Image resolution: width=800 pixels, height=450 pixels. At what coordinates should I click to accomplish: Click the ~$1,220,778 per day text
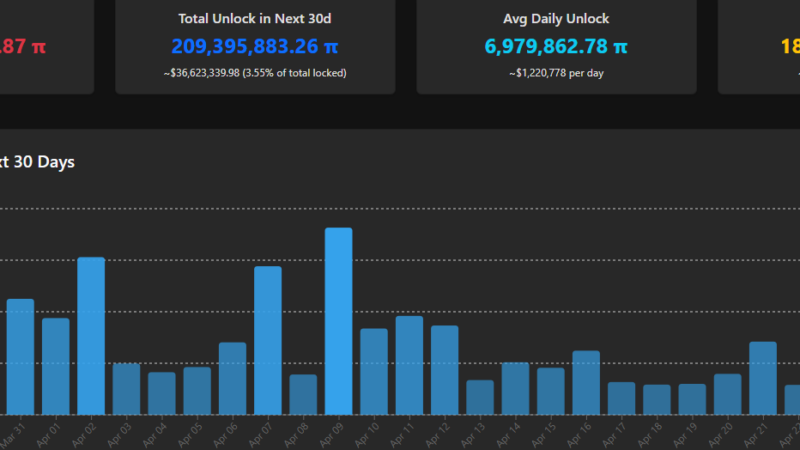pyautogui.click(x=556, y=73)
